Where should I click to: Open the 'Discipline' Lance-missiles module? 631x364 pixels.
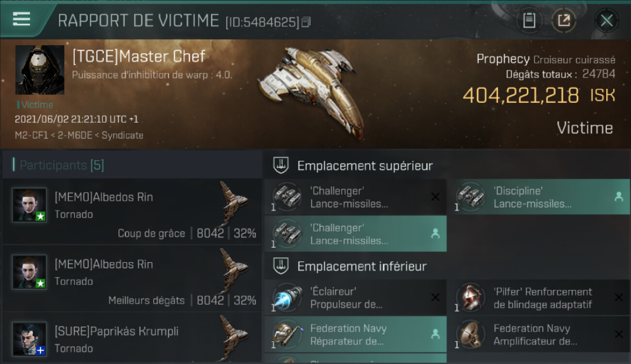(538, 197)
